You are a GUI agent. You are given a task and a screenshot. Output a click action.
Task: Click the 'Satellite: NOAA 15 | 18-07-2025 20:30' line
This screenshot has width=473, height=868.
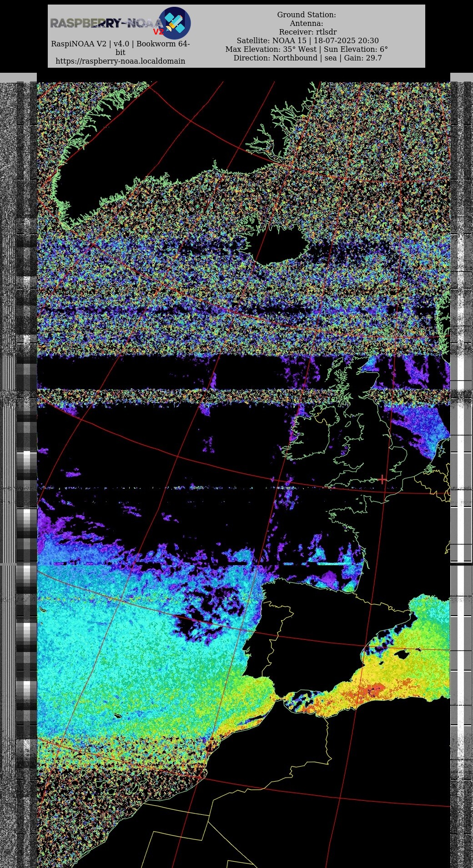click(307, 40)
